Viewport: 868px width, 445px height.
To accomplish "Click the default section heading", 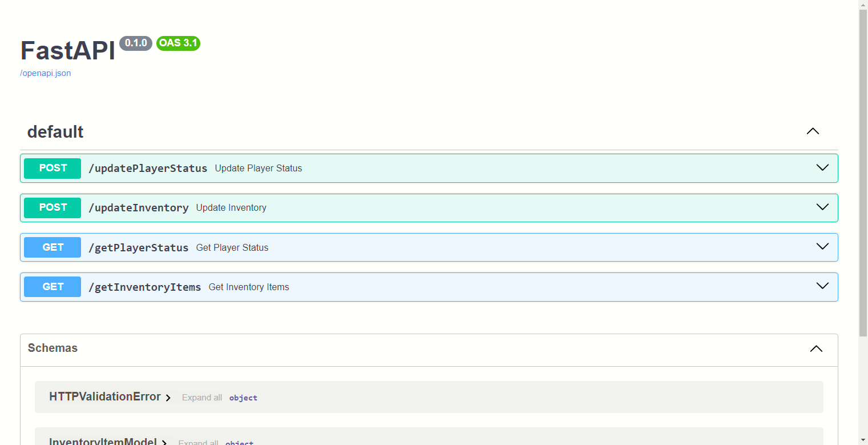I will pos(55,132).
